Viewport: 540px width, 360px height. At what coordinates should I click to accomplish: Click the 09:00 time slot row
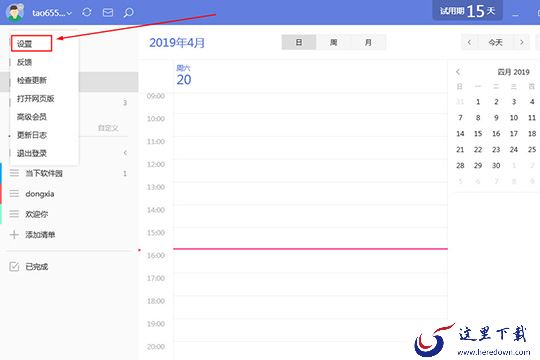(x=311, y=103)
